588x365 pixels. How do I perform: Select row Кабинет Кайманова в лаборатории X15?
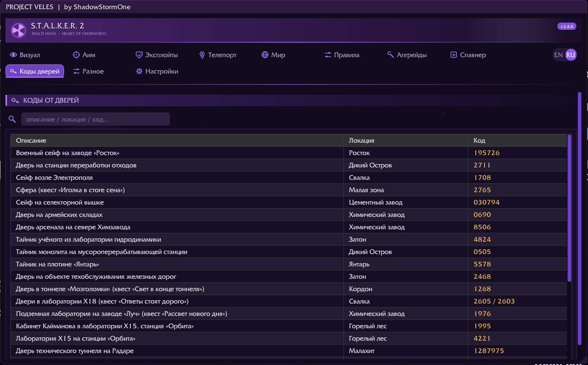(x=289, y=326)
